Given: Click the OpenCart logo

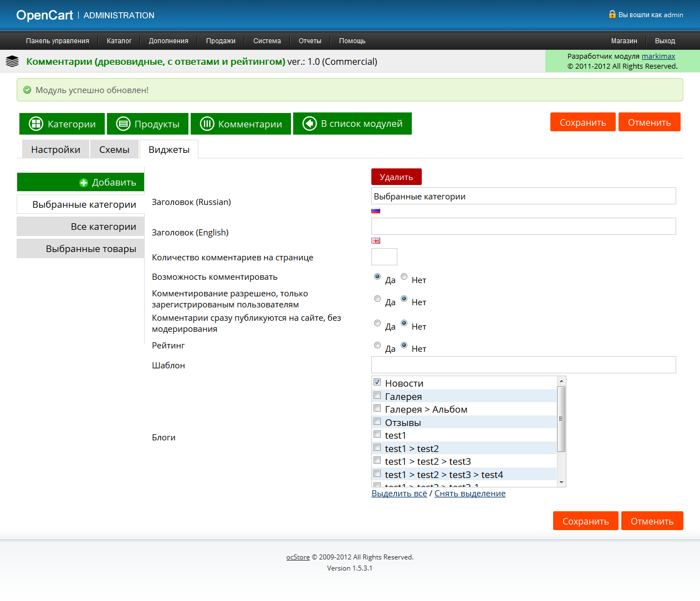Looking at the screenshot, I should pos(44,16).
